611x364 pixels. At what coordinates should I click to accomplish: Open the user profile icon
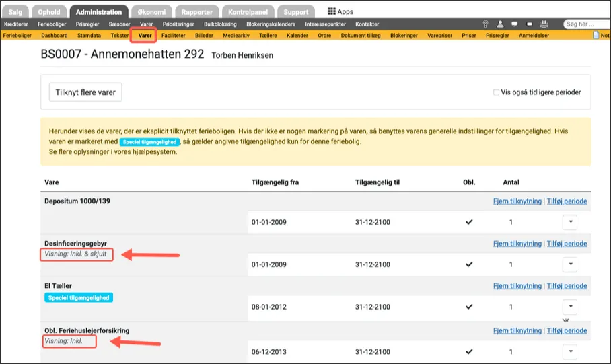(500, 24)
